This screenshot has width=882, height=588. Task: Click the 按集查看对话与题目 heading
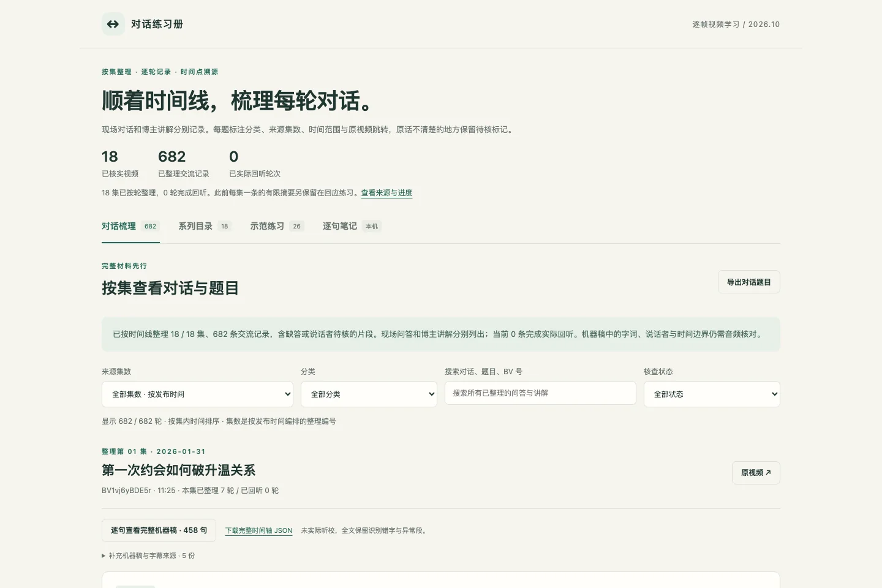[x=170, y=288]
